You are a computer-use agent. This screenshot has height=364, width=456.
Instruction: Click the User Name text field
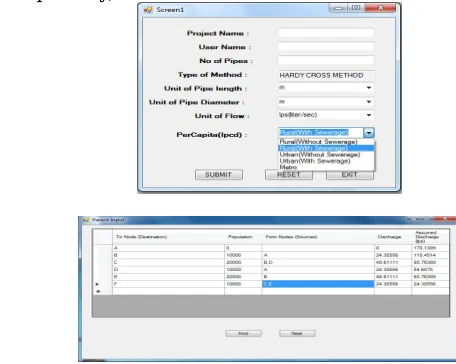[326, 47]
